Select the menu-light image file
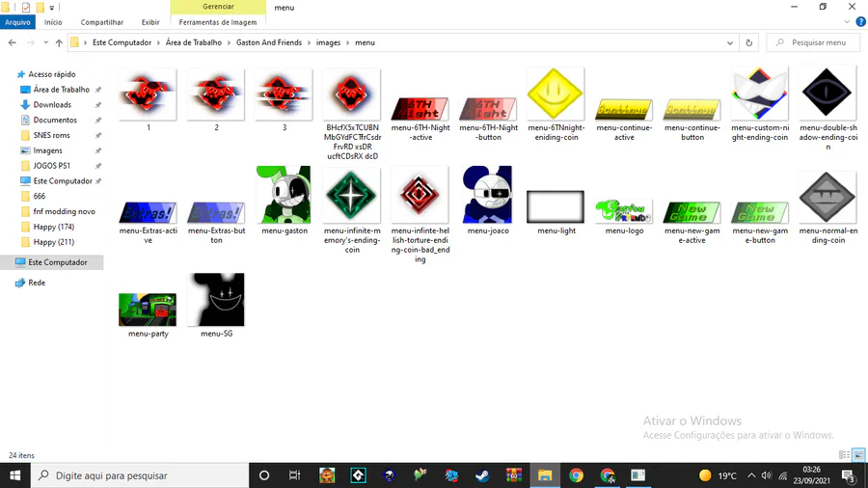The height and width of the screenshot is (488, 868). [556, 207]
